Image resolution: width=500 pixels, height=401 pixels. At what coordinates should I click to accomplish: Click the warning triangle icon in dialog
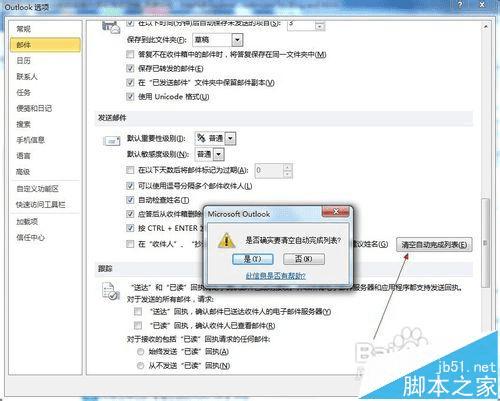click(x=226, y=240)
